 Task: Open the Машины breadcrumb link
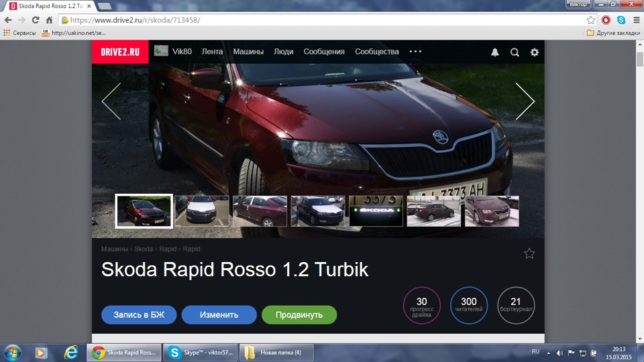(115, 249)
